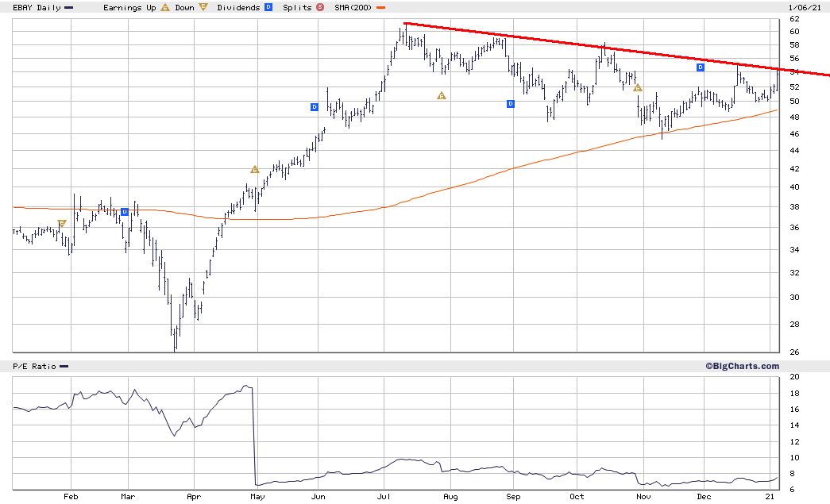Click the Mar month axis label

pos(128,497)
